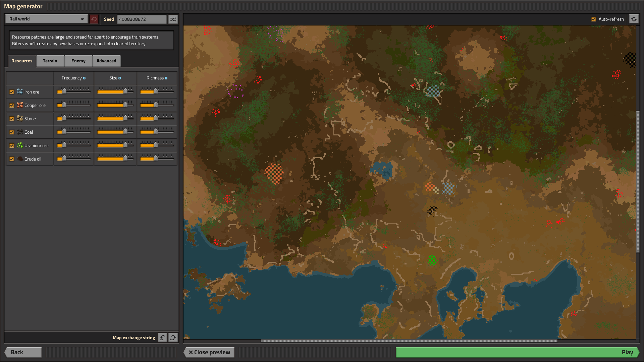Click the export map exchange string icon

tap(173, 338)
